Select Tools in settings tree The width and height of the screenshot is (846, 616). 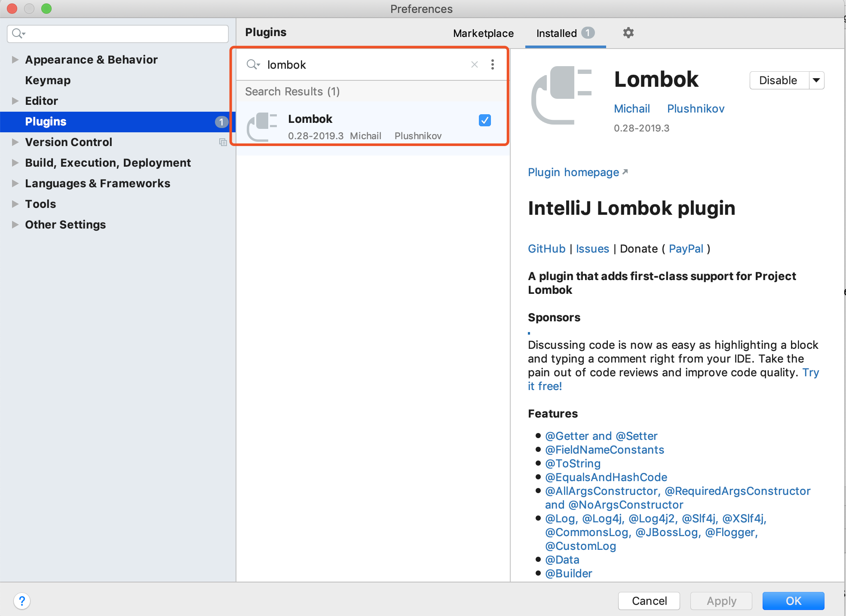tap(118, 204)
